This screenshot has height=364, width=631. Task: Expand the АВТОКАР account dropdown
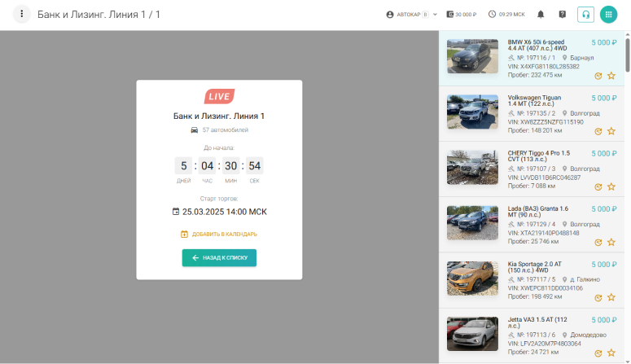[411, 15]
